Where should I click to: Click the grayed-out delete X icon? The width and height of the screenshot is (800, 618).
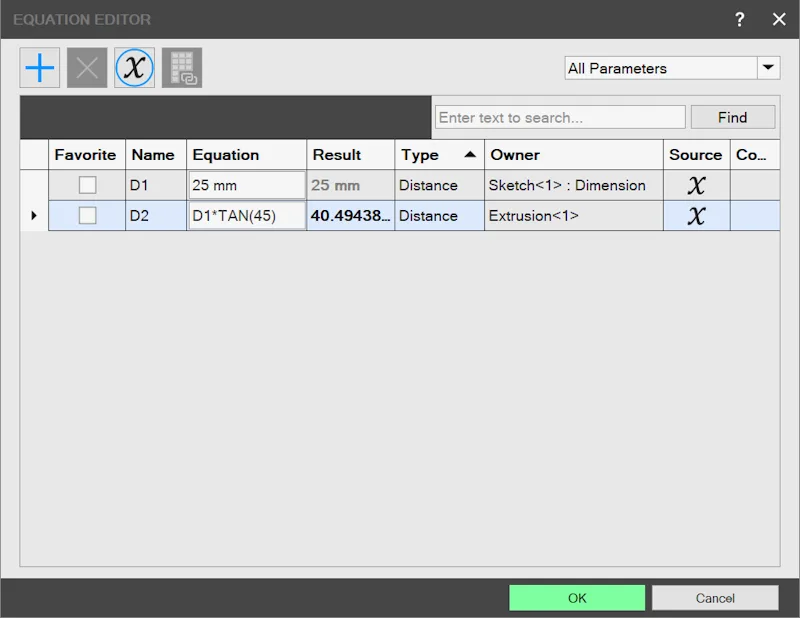pyautogui.click(x=87, y=68)
